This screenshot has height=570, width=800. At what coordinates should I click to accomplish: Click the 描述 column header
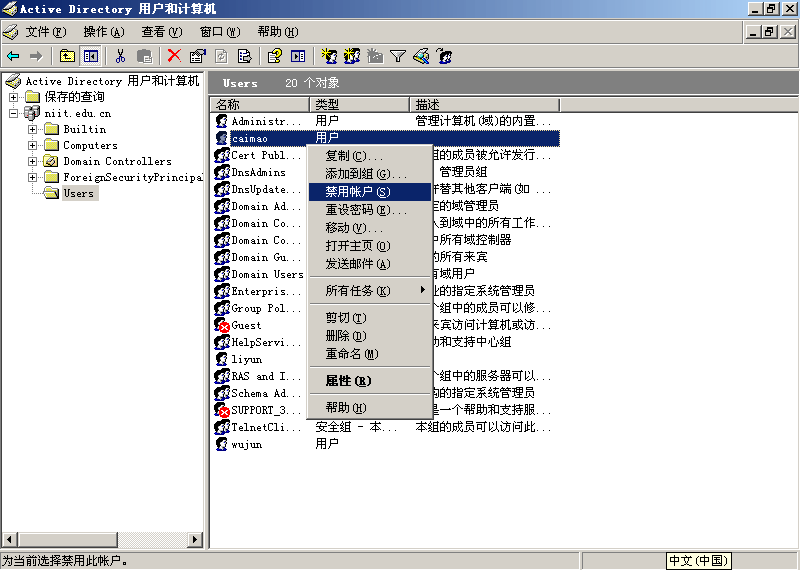483,104
